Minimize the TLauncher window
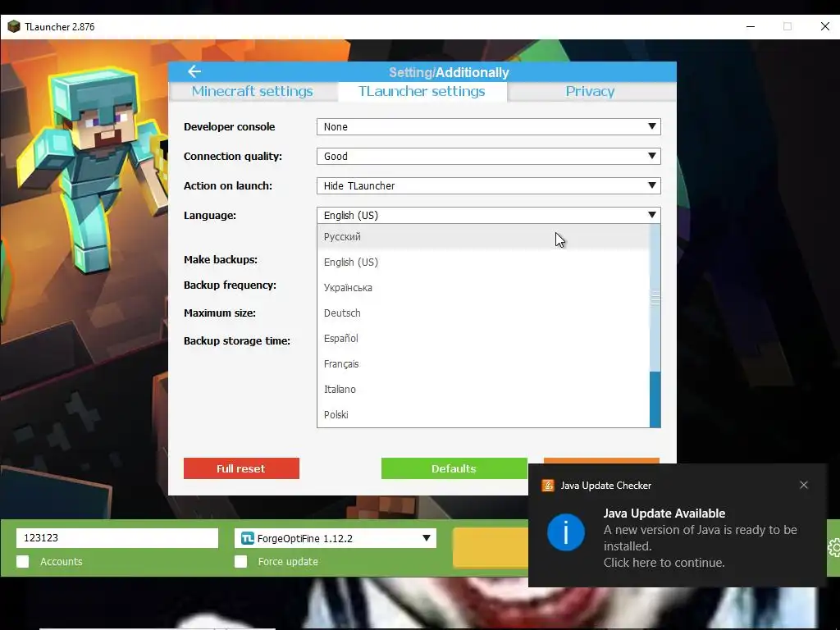840x630 pixels. coord(751,26)
